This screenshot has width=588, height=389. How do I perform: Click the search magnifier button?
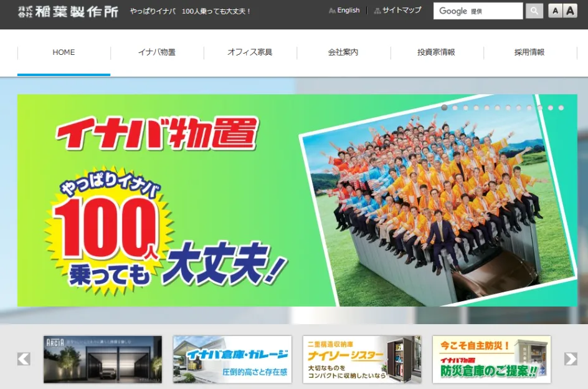click(x=534, y=11)
